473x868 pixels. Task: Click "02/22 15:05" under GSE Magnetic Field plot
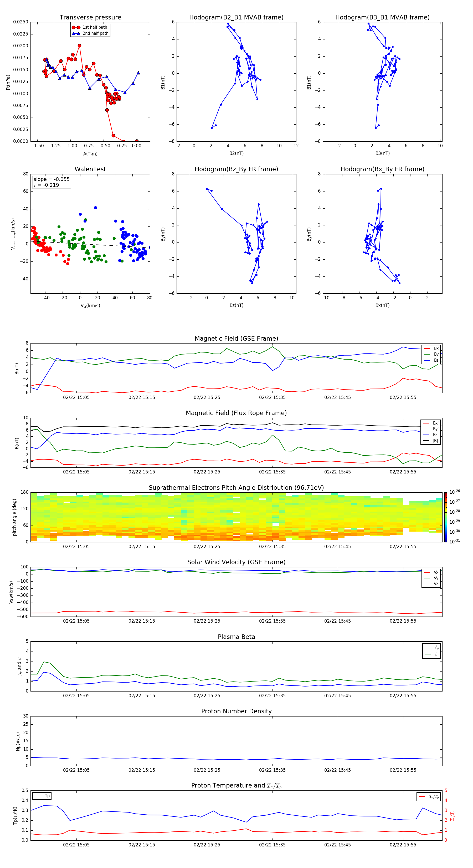coord(76,397)
